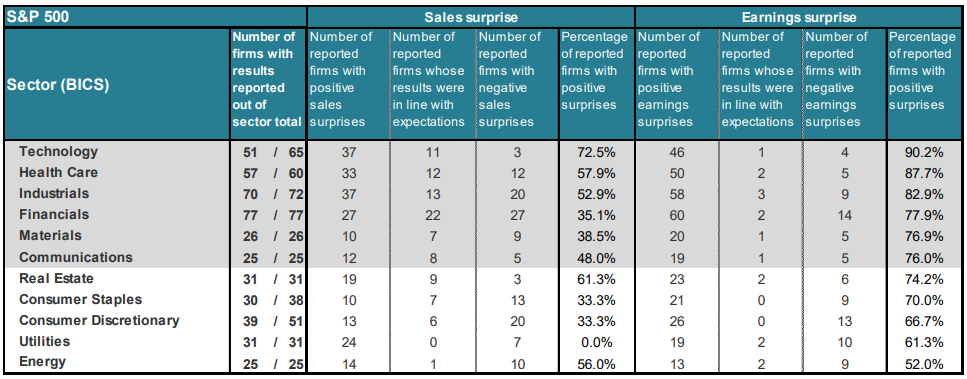Click 'Number of firms with results reported' header
The height and width of the screenshot is (379, 967).
click(x=267, y=79)
